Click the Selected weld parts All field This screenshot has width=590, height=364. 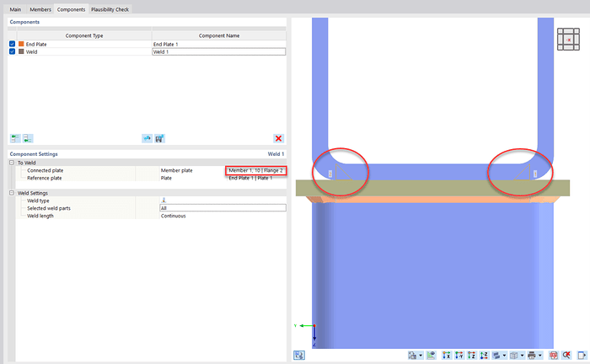coord(223,208)
